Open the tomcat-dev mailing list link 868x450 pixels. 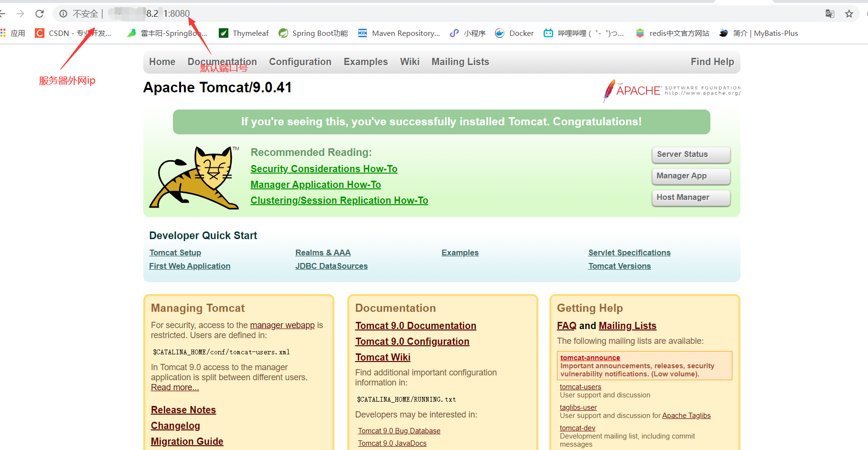pos(578,428)
